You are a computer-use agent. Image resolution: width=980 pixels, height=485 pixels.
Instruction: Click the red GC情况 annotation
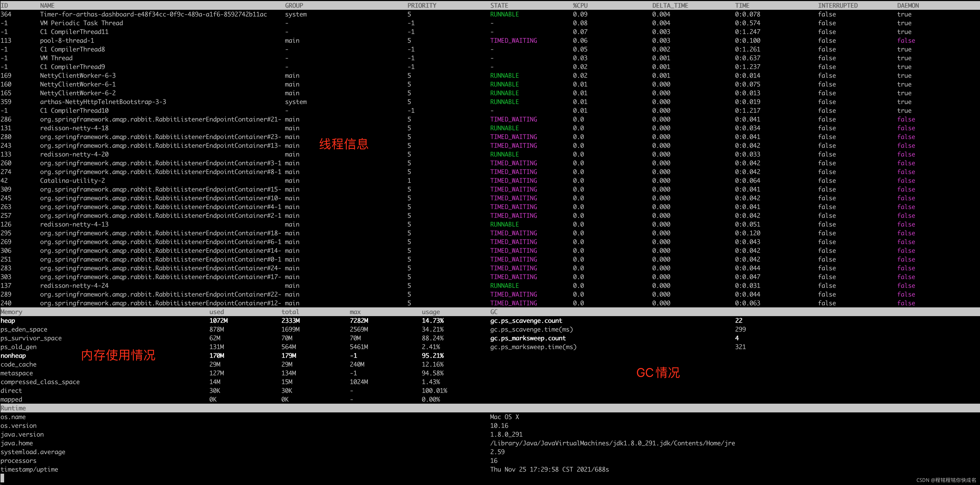point(658,372)
